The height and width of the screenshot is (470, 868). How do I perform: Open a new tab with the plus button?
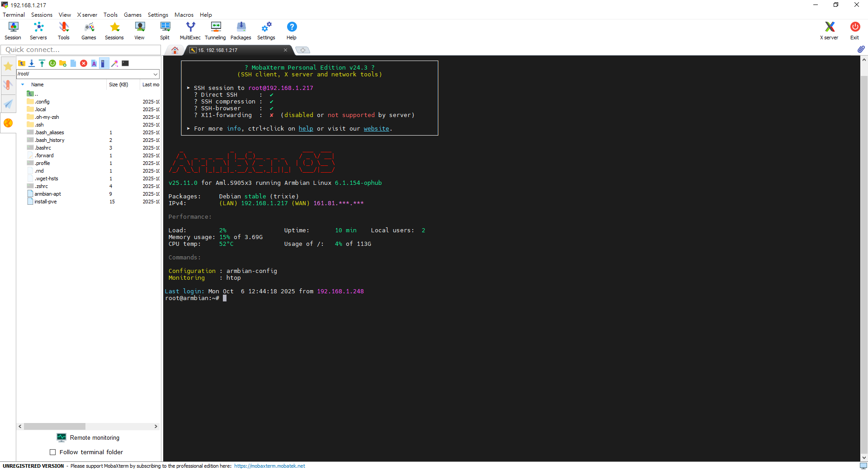303,50
